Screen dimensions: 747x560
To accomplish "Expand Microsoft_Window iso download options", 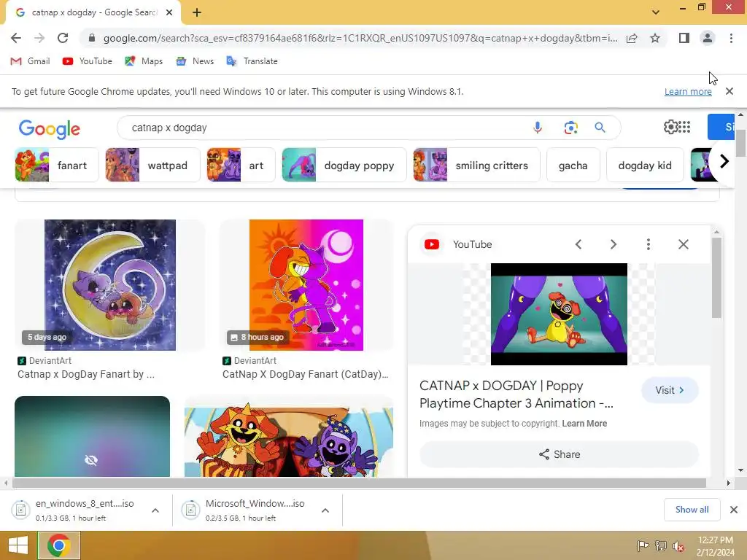I will [x=325, y=510].
